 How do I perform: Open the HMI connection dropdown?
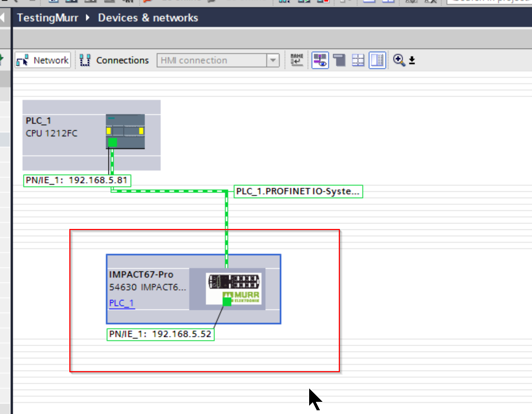point(273,61)
